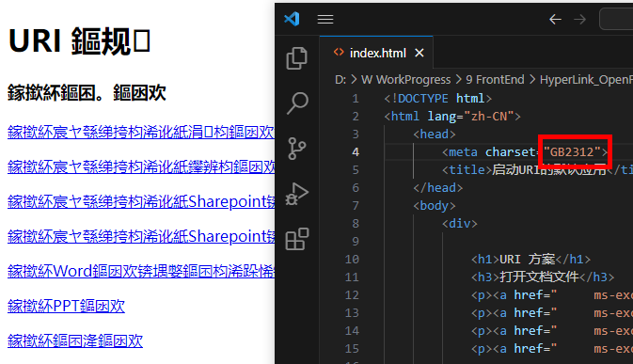
Task: Open the Source Control view
Action: pos(297,149)
